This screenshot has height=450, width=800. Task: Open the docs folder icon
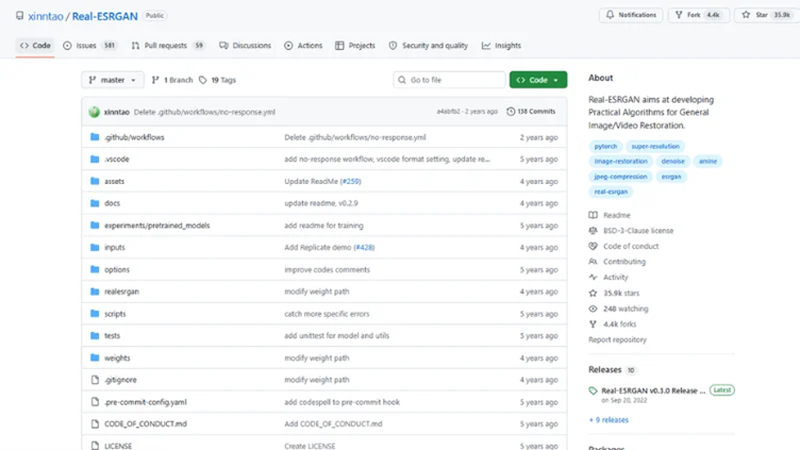[x=94, y=203]
